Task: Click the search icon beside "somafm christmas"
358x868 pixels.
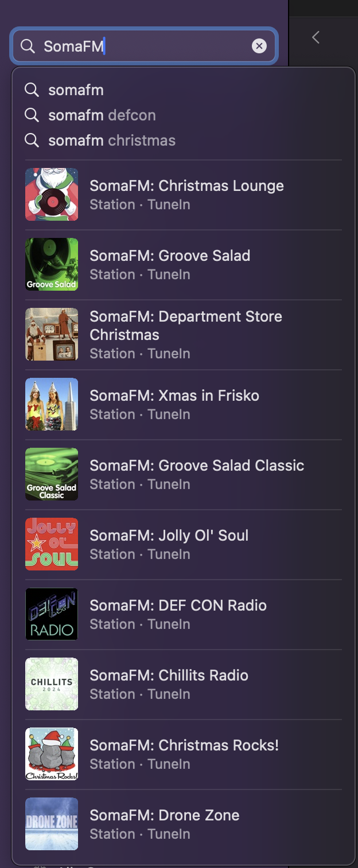Action: click(x=32, y=140)
